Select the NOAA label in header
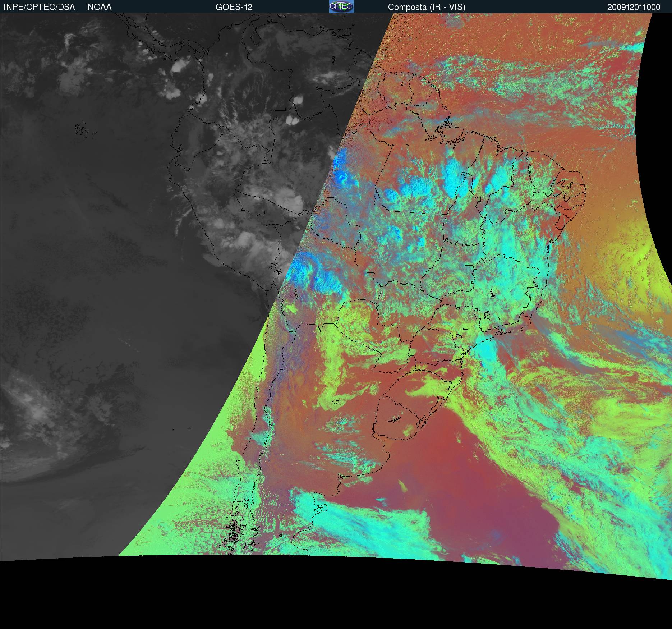Screen dimensions: 672x629 tap(100, 7)
